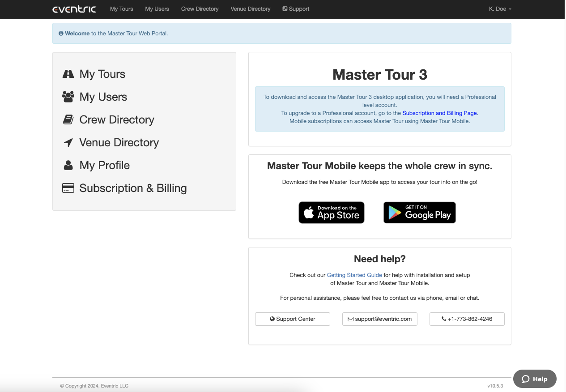Click Get it on Google Play badge
This screenshot has width=566, height=392.
(x=420, y=213)
